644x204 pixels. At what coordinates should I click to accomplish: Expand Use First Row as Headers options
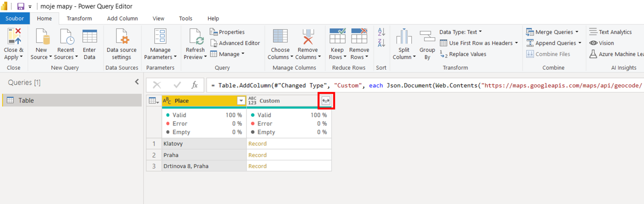[x=516, y=43]
